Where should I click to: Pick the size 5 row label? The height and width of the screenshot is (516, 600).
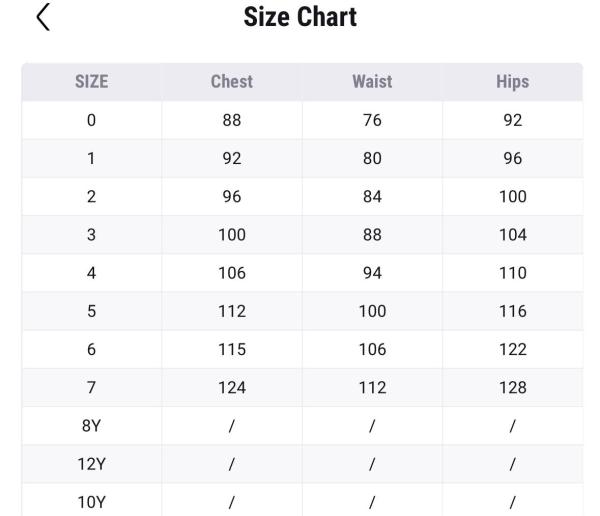(91, 311)
